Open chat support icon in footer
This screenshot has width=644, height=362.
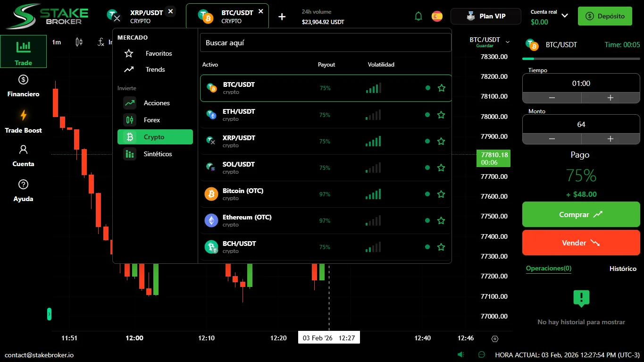click(482, 354)
